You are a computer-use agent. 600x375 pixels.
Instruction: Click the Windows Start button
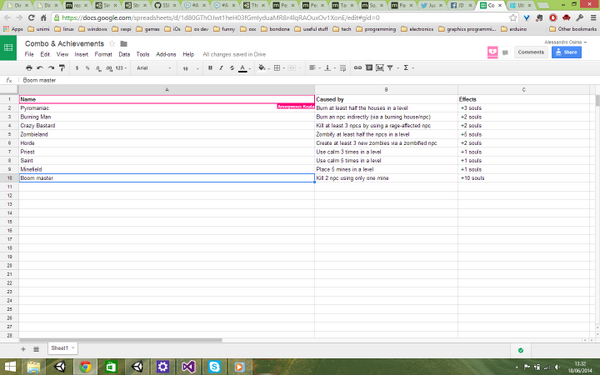(x=10, y=367)
